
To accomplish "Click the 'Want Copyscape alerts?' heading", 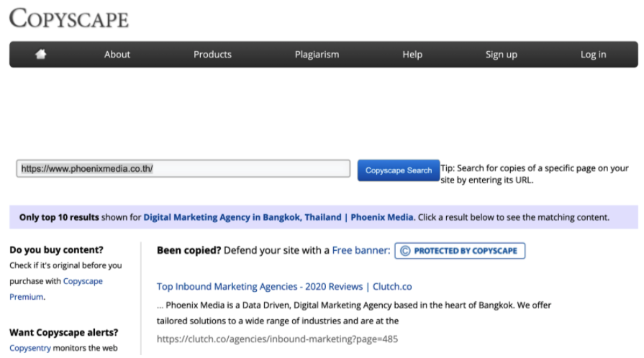I will 63,332.
